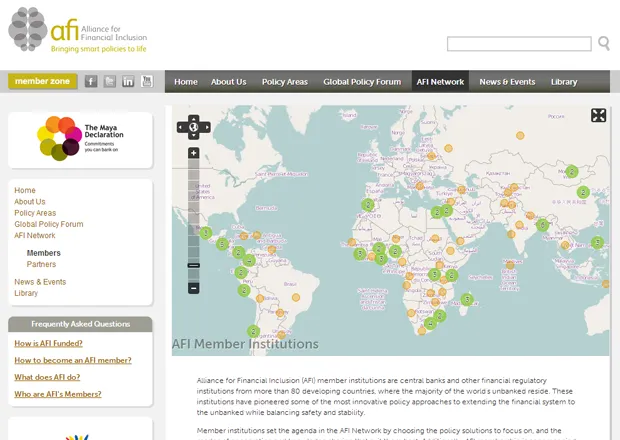Click Home in the sidebar menu
Screen dimensions: 620x440
coord(25,191)
